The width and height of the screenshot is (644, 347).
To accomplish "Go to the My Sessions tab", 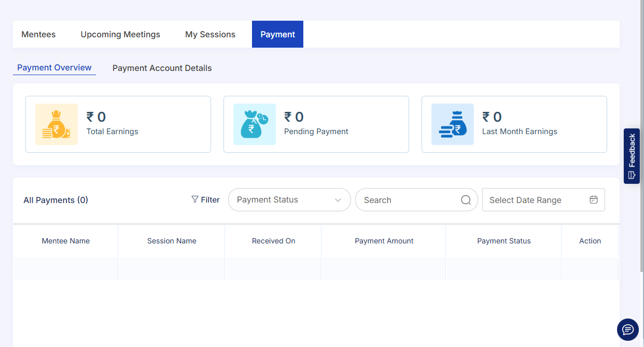I will (210, 34).
